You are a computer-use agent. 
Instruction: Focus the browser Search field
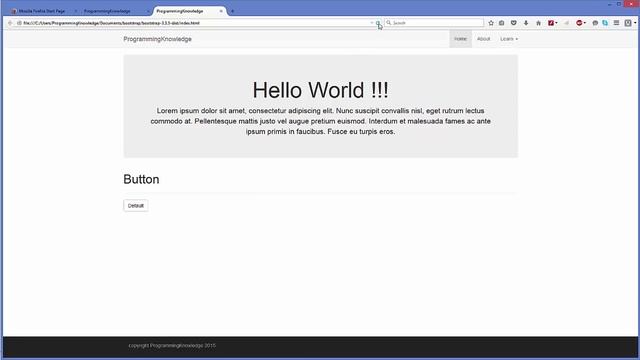(434, 23)
